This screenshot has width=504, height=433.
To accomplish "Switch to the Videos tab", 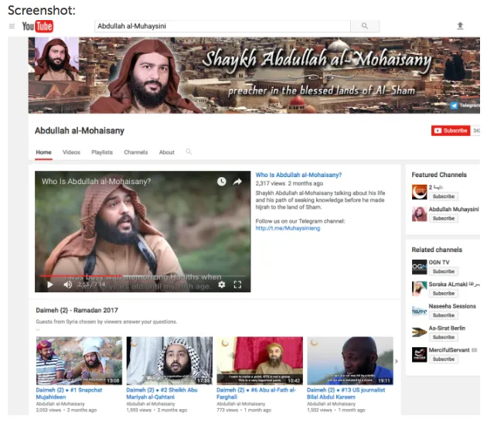I will tap(71, 152).
